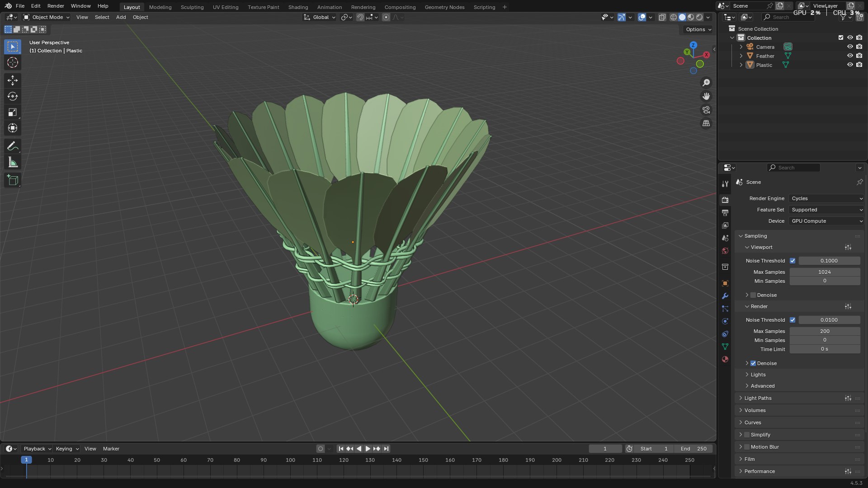Enable the Simplify checkbox
The height and width of the screenshot is (488, 868).
click(x=747, y=435)
